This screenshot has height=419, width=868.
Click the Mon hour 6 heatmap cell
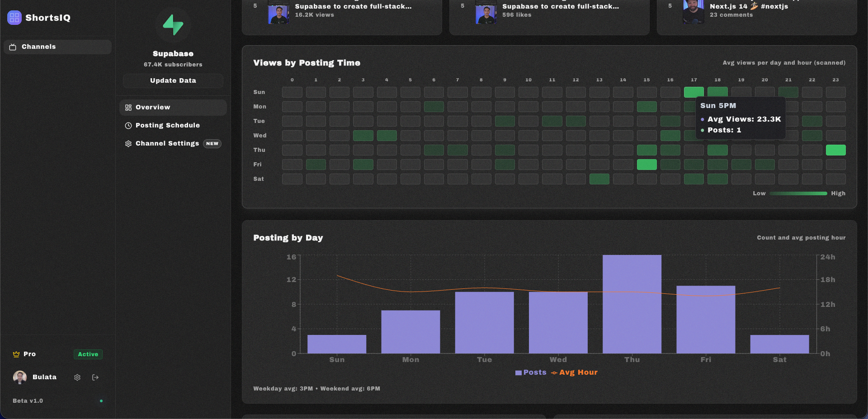tap(434, 107)
